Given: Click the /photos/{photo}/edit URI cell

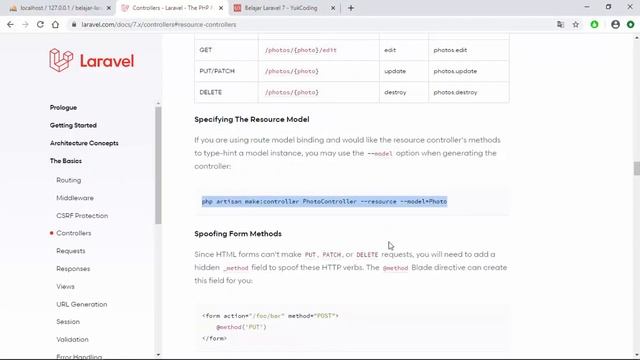Looking at the screenshot, I should [x=318, y=50].
